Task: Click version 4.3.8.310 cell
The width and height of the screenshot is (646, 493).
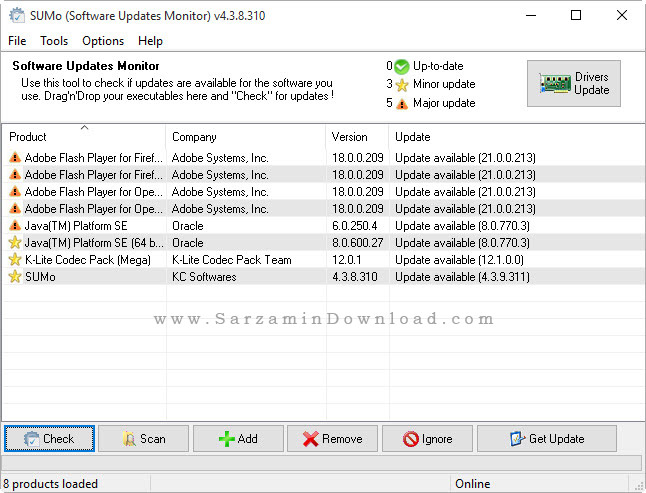Action: click(354, 277)
